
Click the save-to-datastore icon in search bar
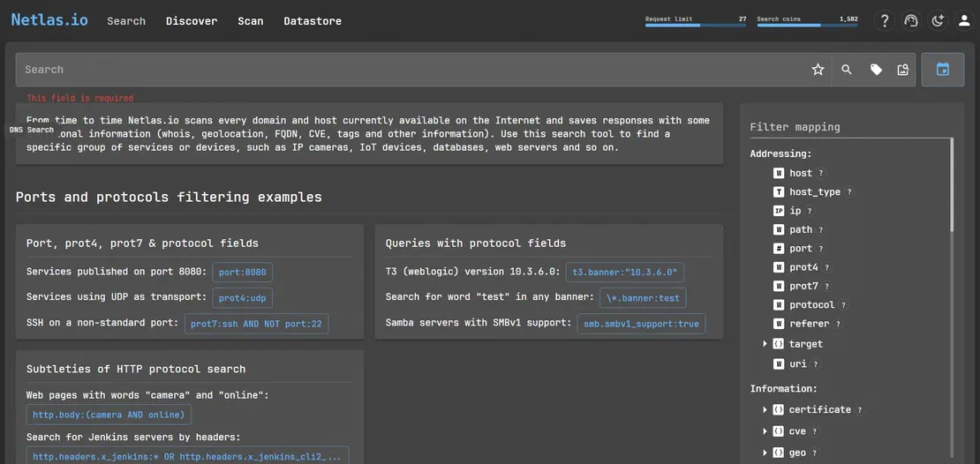[902, 70]
